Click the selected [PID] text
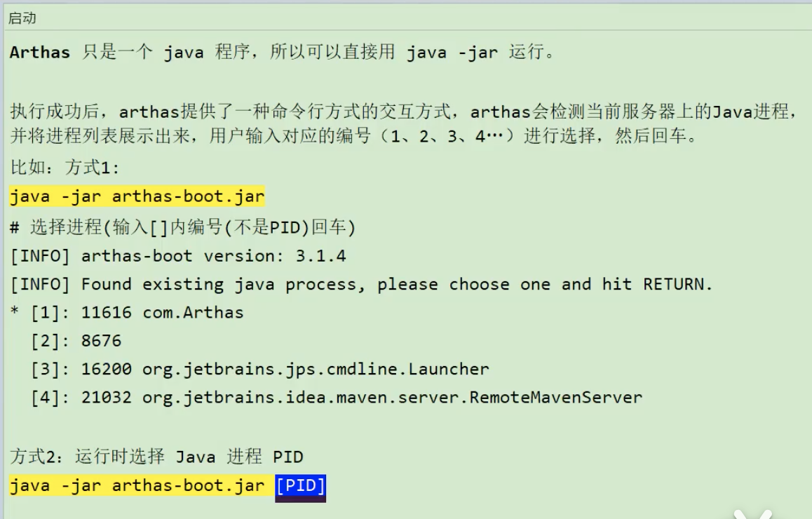This screenshot has width=812, height=519. pos(300,486)
